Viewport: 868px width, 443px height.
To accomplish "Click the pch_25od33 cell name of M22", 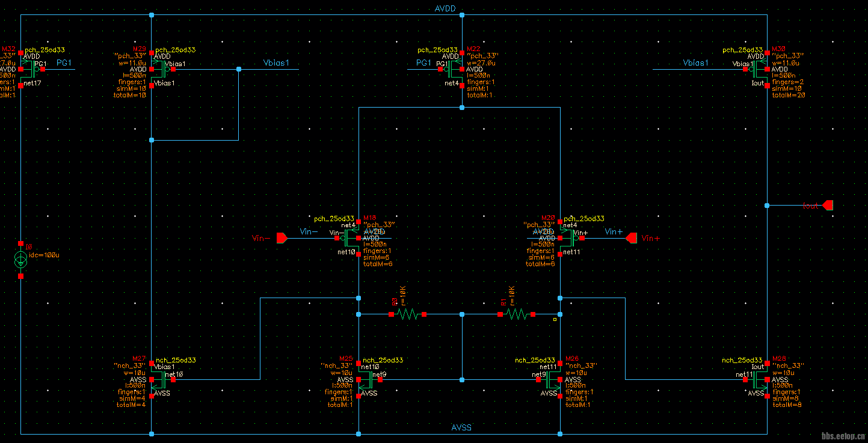I will 437,50.
